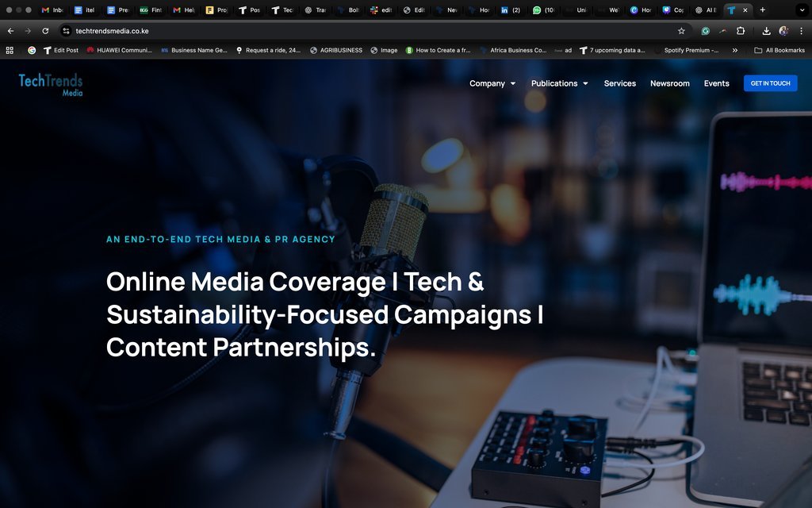Open the bookmarks bar apps grid icon
Image resolution: width=812 pixels, height=508 pixels.
[10, 50]
